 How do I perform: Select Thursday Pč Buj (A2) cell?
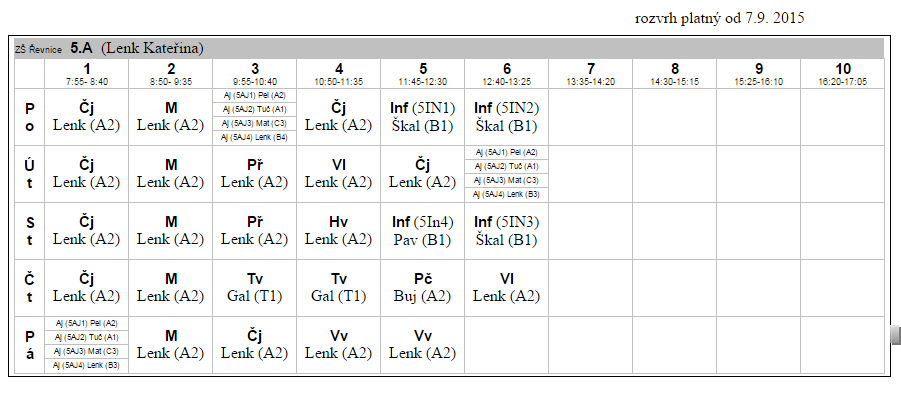(x=422, y=287)
